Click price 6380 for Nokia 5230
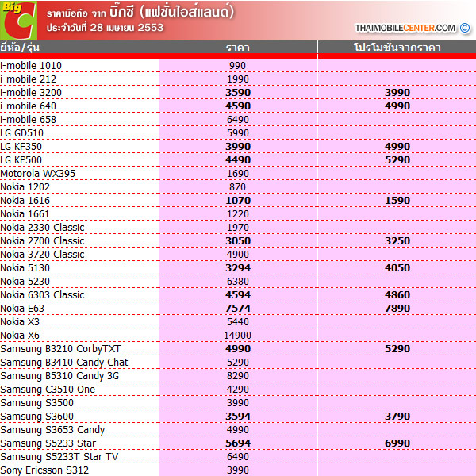 tap(238, 282)
